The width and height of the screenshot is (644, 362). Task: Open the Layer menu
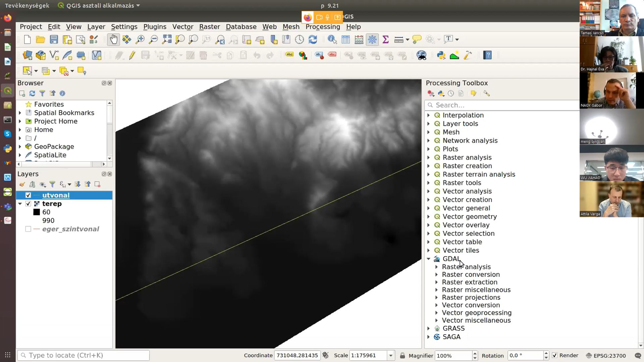96,27
